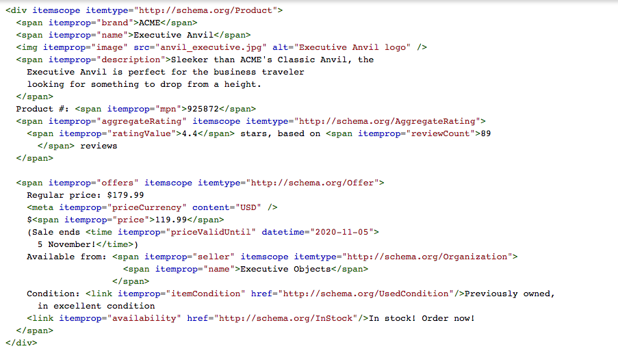Viewport: 618px width, 364px height.
Task: Click the itemprop "seller" attribute
Action: [x=189, y=257]
